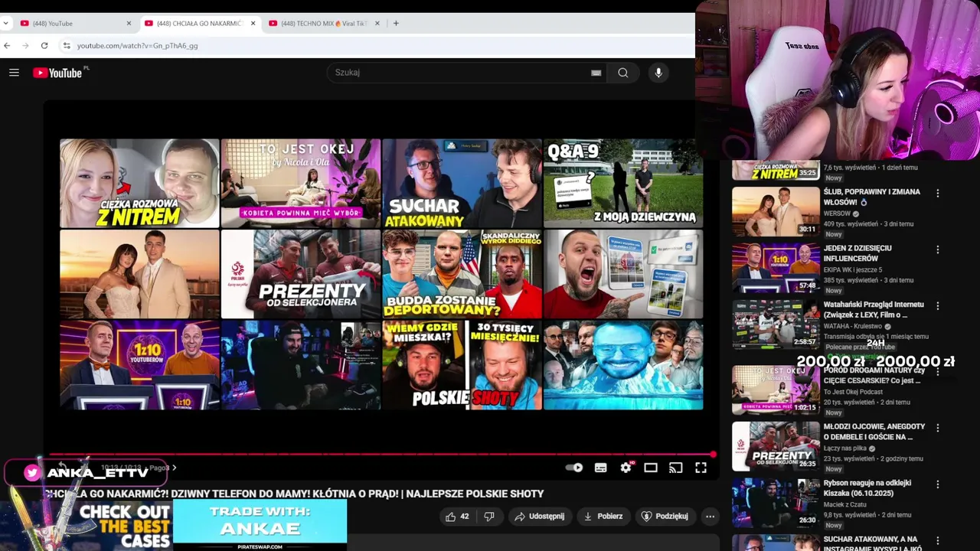Close the '(448) YouTube' tab
The height and width of the screenshot is (551, 980).
[x=129, y=23]
